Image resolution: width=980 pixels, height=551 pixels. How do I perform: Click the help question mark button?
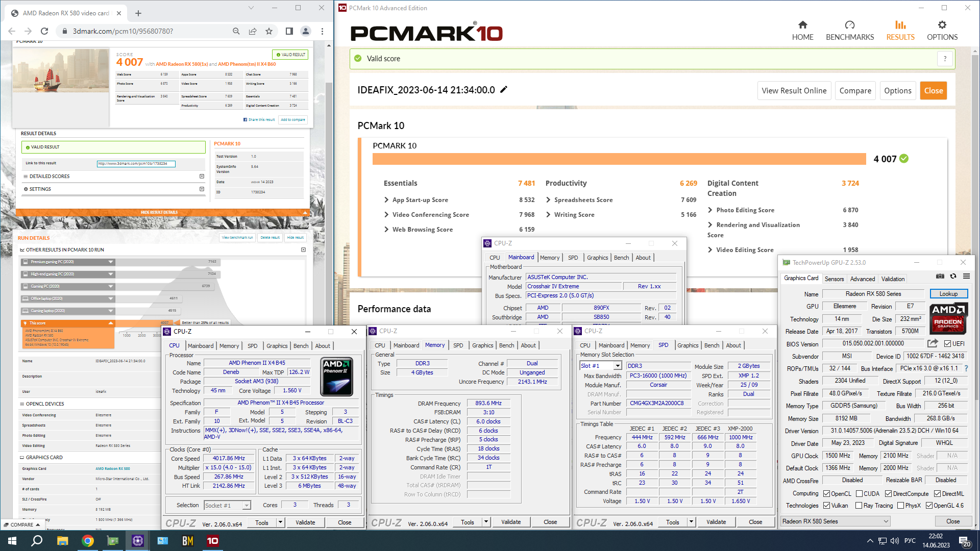pyautogui.click(x=945, y=59)
